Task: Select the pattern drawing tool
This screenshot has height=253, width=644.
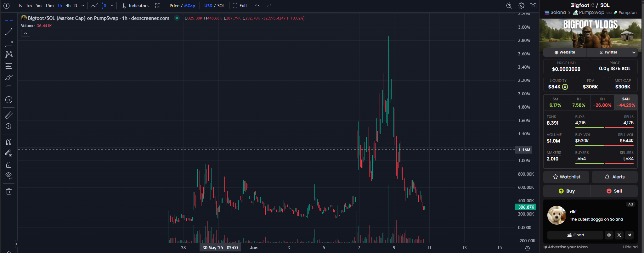Action: [x=9, y=54]
